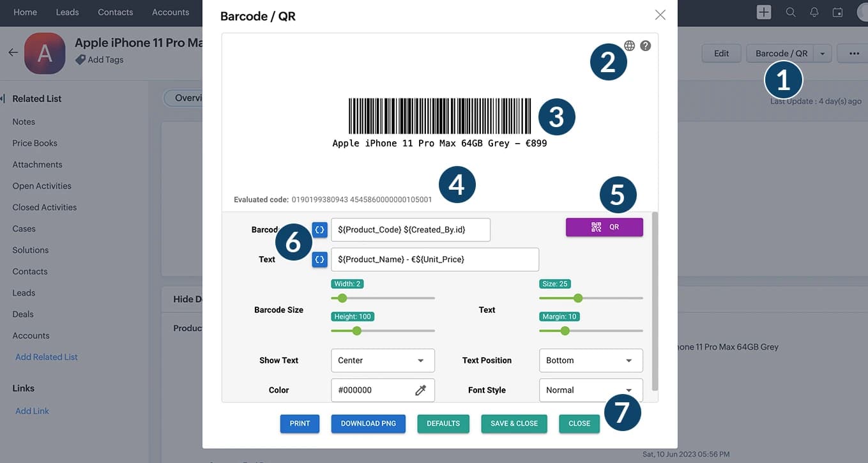Open Leads in Related List sidebar
The height and width of the screenshot is (463, 868).
(24, 293)
